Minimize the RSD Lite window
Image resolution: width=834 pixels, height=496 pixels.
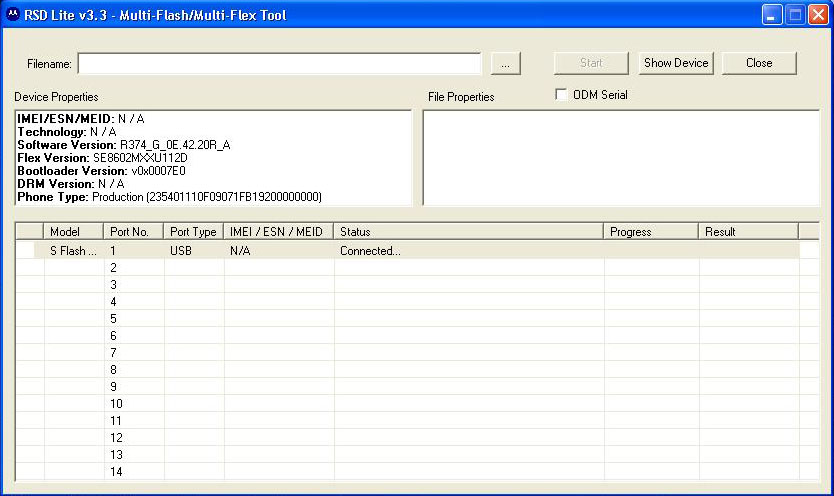771,15
